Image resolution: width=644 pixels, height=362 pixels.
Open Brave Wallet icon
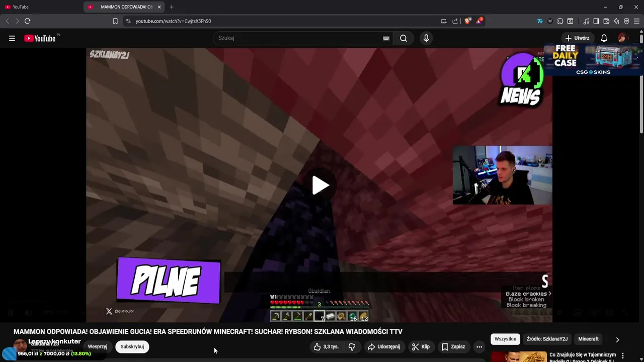606,21
